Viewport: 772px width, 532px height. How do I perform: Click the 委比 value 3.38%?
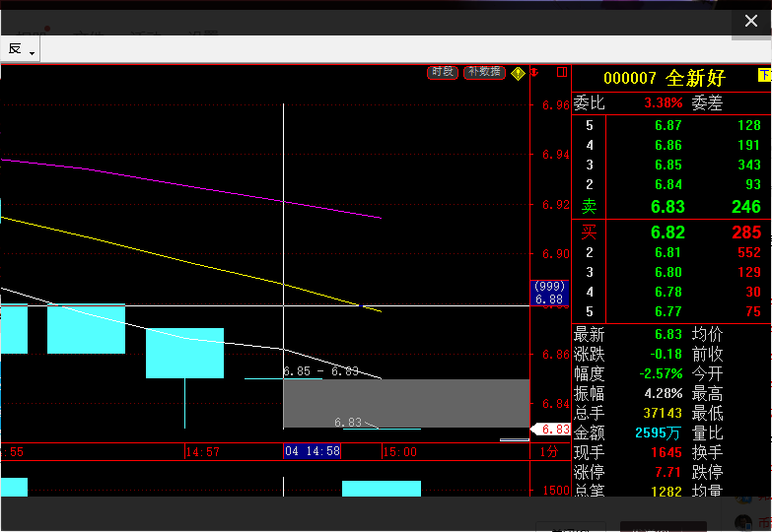(664, 102)
